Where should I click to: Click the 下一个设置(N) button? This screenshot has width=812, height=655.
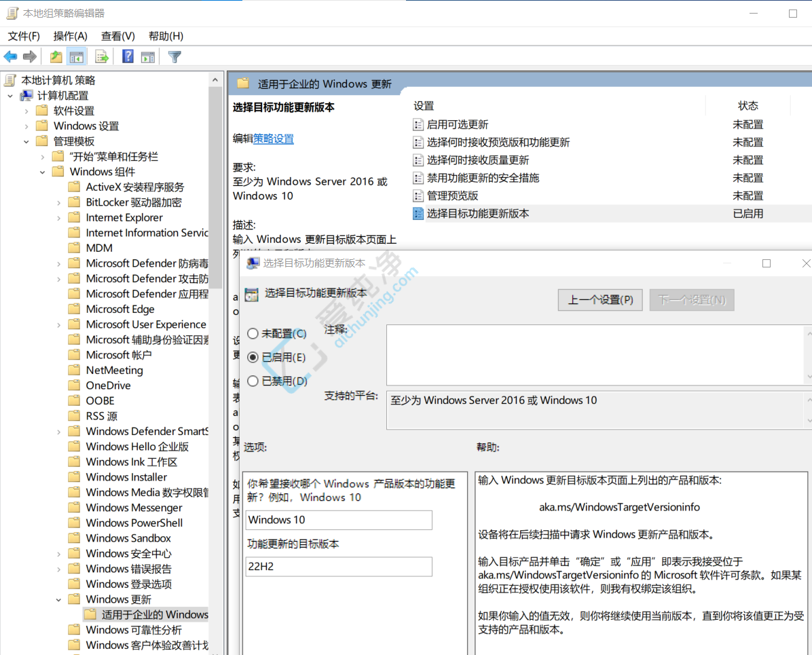click(692, 300)
